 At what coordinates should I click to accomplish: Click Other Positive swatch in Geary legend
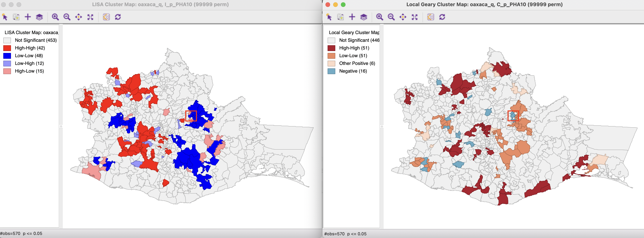pos(331,64)
